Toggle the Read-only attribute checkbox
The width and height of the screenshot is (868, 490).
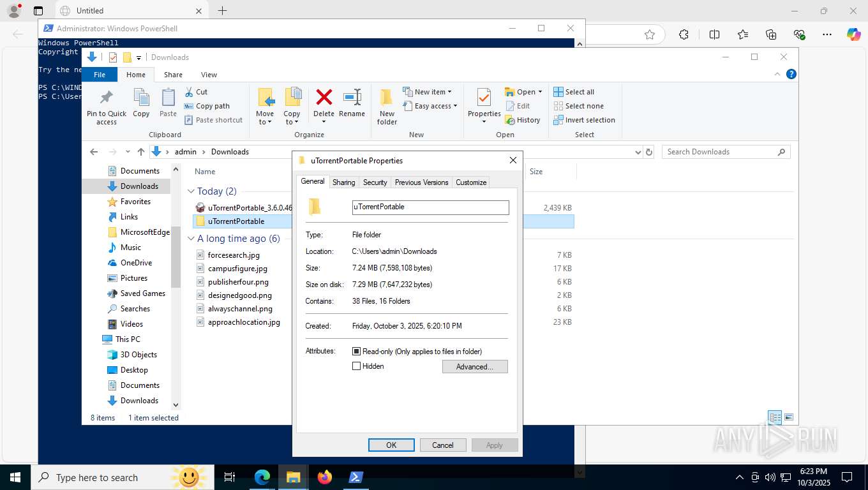coord(357,352)
